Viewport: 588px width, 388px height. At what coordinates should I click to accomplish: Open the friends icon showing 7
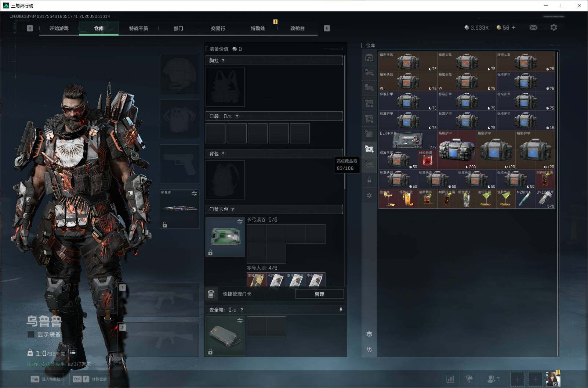pos(493,379)
